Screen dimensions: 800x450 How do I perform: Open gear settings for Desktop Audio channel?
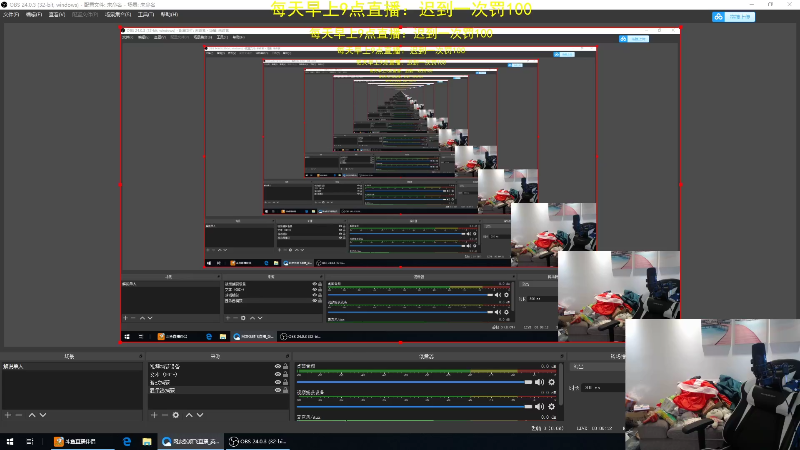pos(552,382)
